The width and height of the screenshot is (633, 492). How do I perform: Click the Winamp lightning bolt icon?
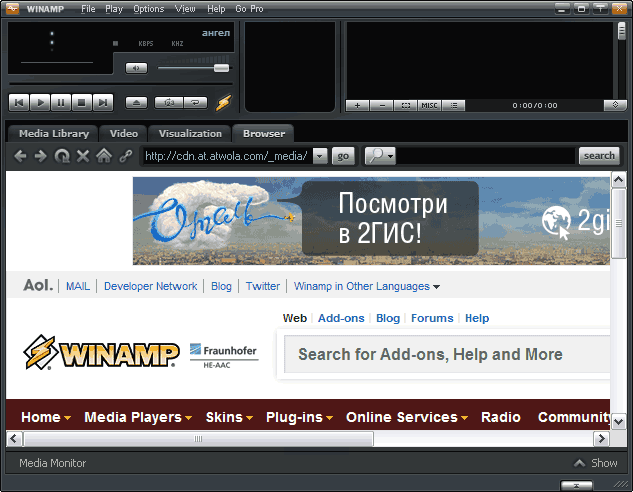click(224, 103)
